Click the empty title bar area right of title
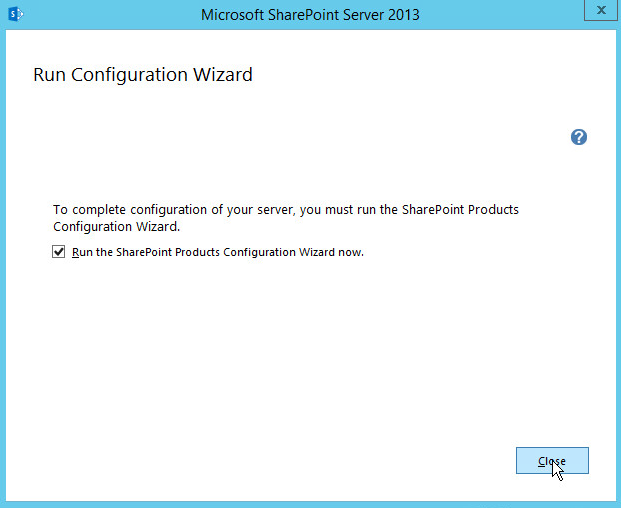The height and width of the screenshot is (508, 621). tap(500, 14)
